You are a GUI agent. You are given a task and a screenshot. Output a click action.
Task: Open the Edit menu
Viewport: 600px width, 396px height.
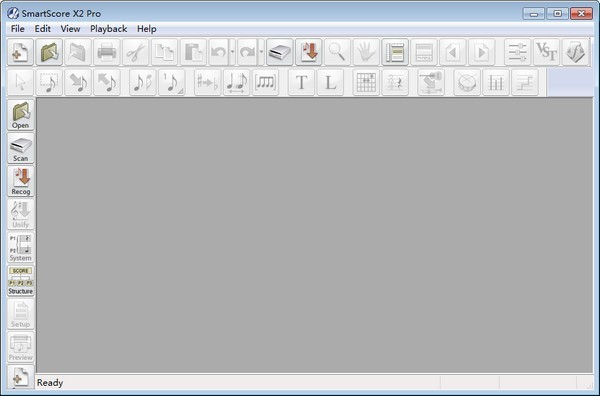pos(42,29)
